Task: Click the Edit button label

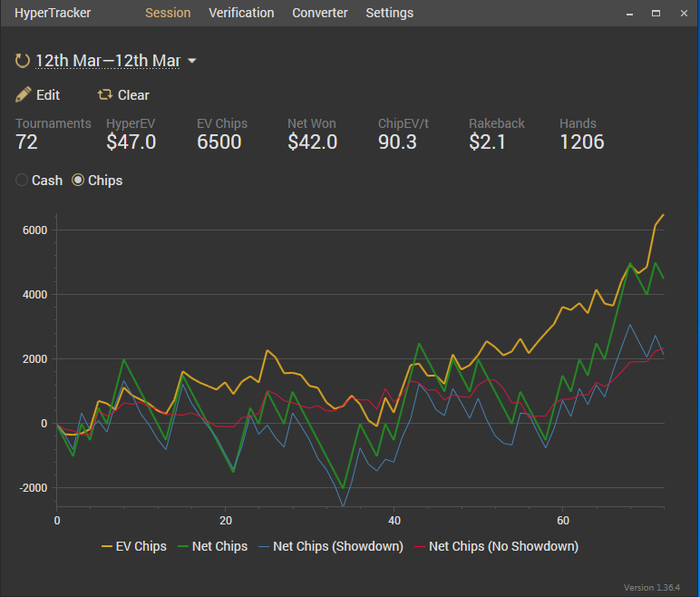Action: tap(48, 95)
